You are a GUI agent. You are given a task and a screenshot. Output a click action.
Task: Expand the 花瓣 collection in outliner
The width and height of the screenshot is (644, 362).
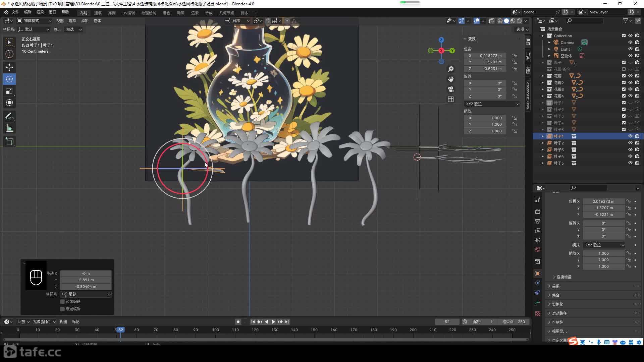point(543,76)
